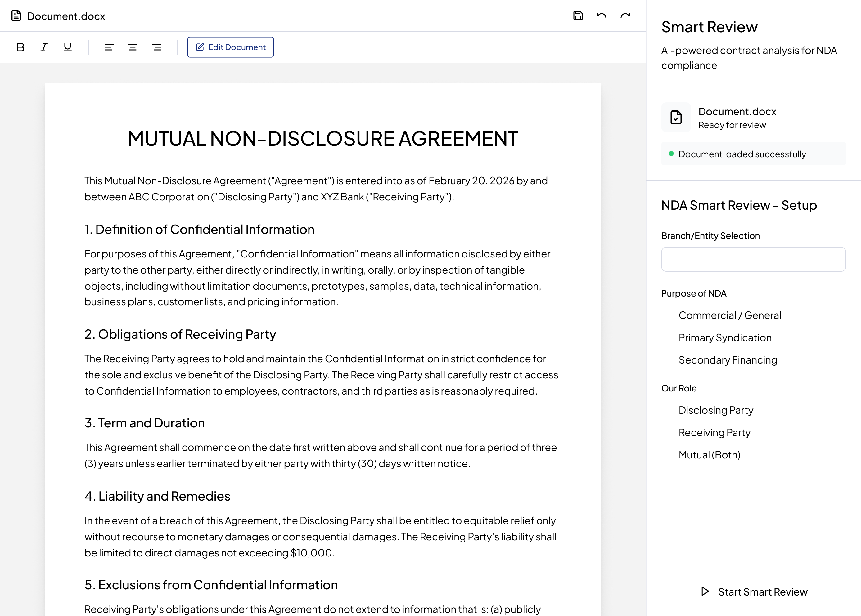This screenshot has width=861, height=616.
Task: Align text to the right
Action: (156, 47)
